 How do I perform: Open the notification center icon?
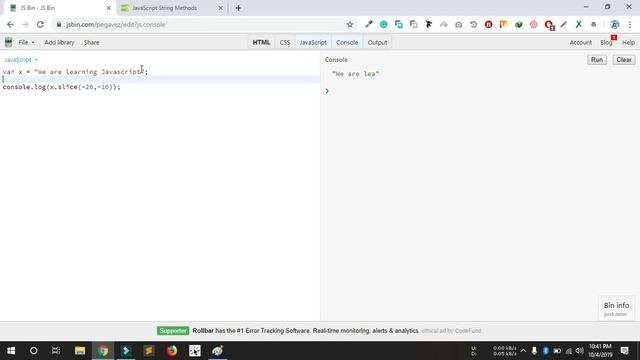point(624,351)
